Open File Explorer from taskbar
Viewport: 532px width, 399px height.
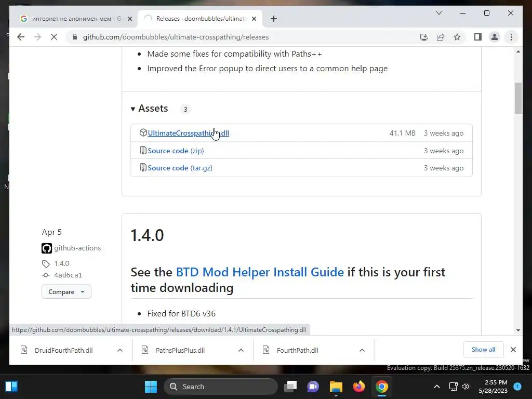(336, 387)
